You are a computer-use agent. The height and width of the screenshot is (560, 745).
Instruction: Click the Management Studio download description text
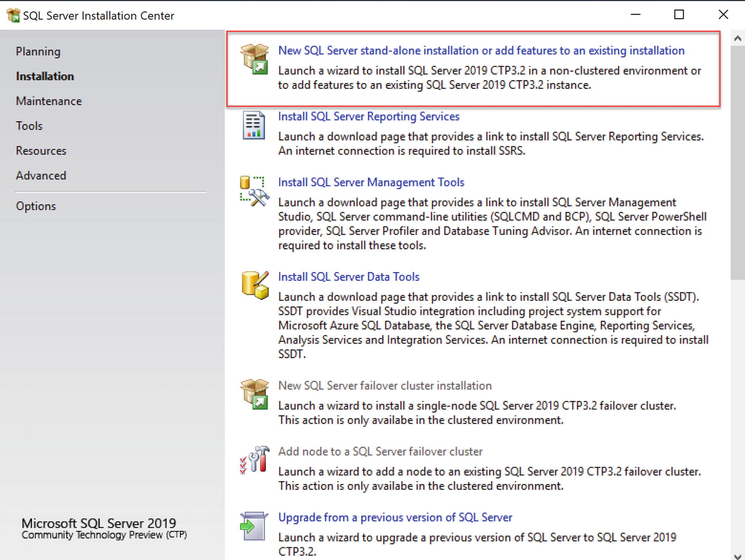point(492,224)
